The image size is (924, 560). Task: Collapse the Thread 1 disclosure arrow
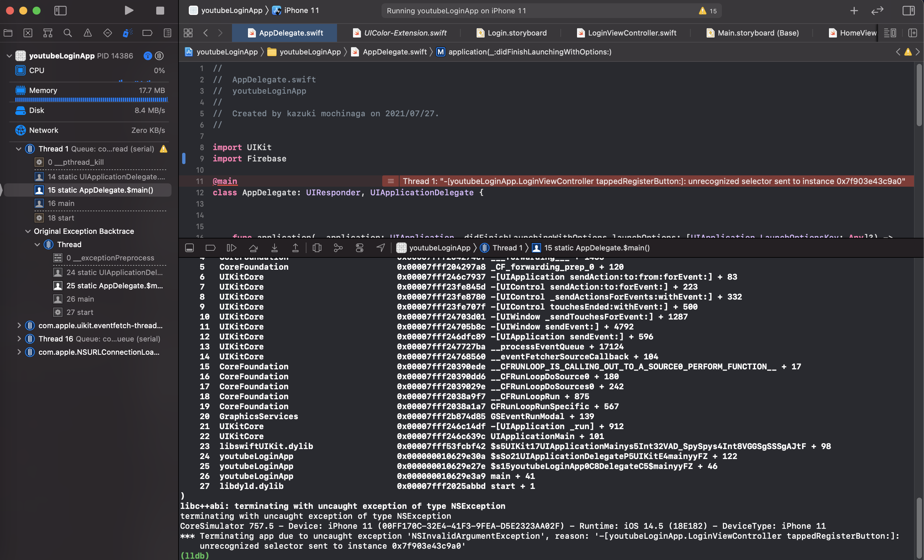[18, 149]
